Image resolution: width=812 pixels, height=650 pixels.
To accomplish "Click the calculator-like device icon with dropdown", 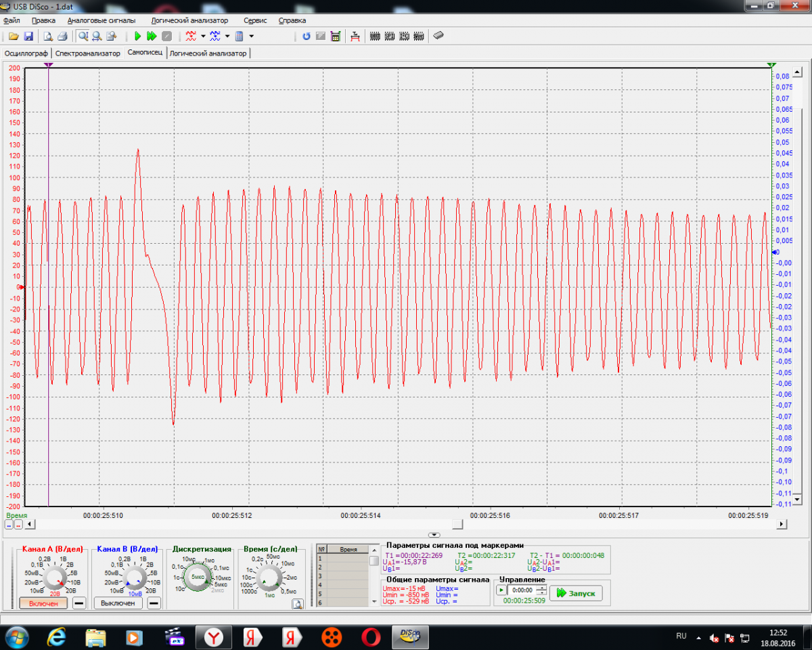I will coord(240,36).
